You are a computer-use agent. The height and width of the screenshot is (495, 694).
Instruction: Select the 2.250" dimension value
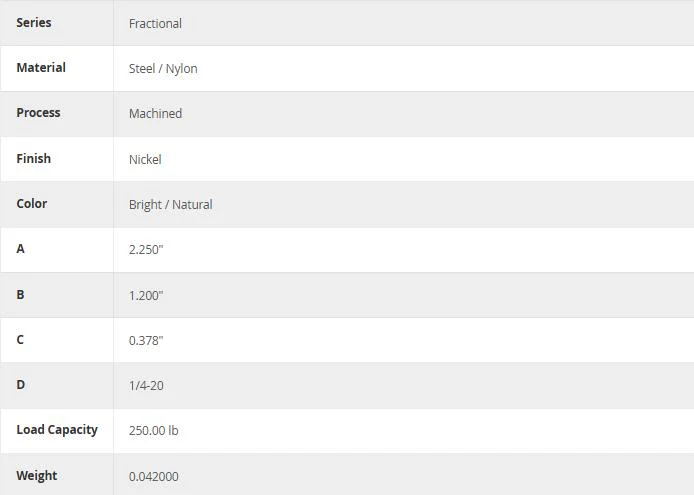point(146,250)
